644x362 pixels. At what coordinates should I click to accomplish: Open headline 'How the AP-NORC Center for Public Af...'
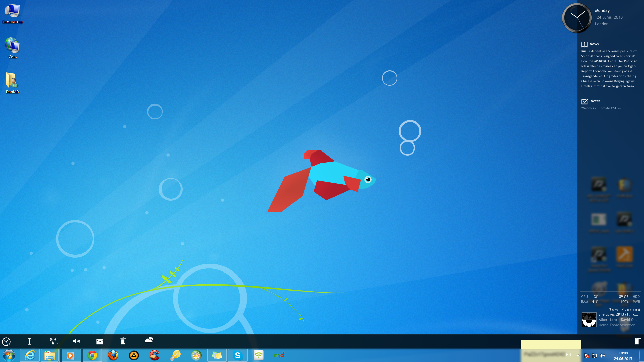610,61
